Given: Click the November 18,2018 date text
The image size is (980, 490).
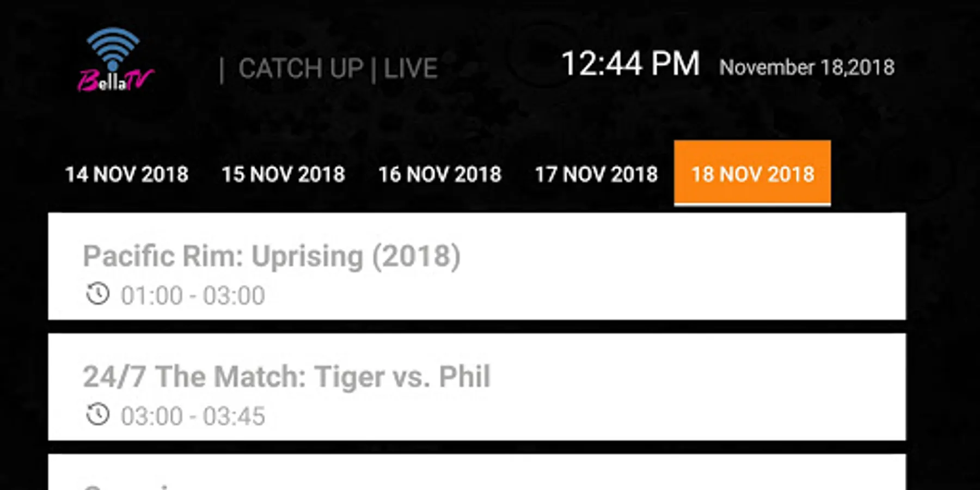Looking at the screenshot, I should (x=806, y=68).
